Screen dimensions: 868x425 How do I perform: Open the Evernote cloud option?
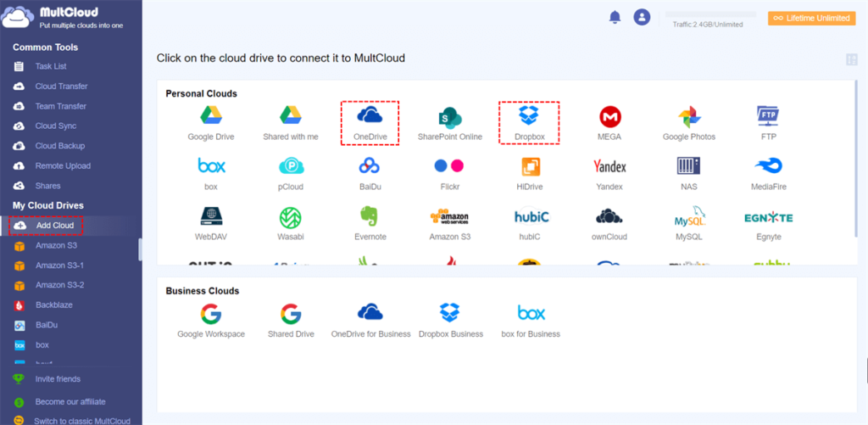[x=370, y=223]
